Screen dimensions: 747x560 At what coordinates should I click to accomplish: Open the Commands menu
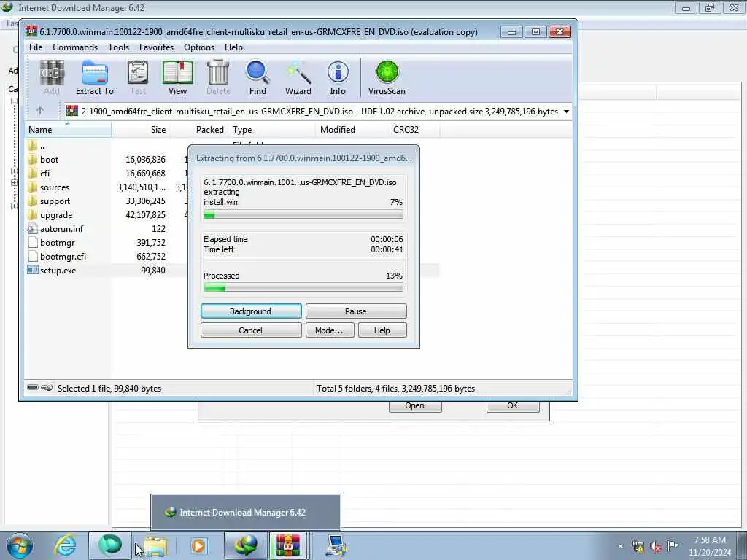point(75,47)
